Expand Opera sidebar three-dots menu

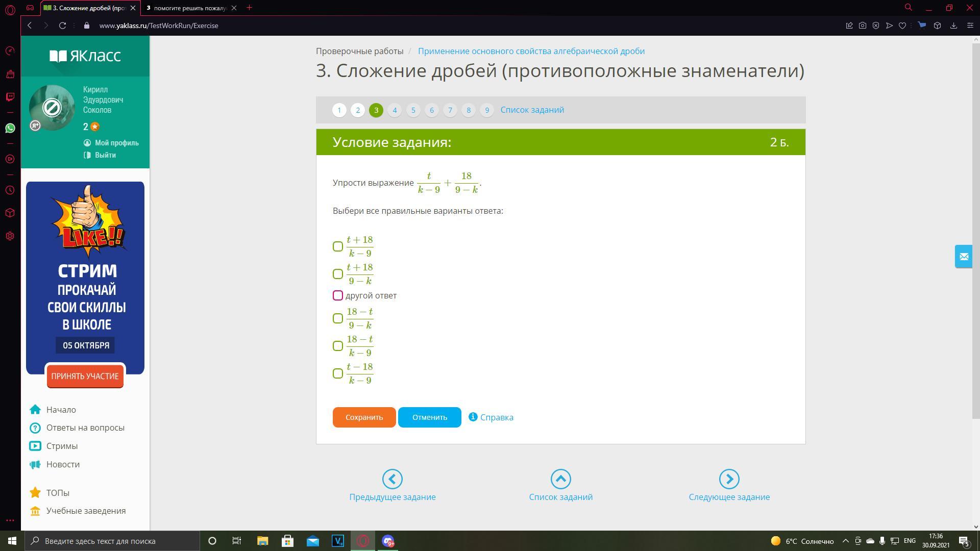10,520
